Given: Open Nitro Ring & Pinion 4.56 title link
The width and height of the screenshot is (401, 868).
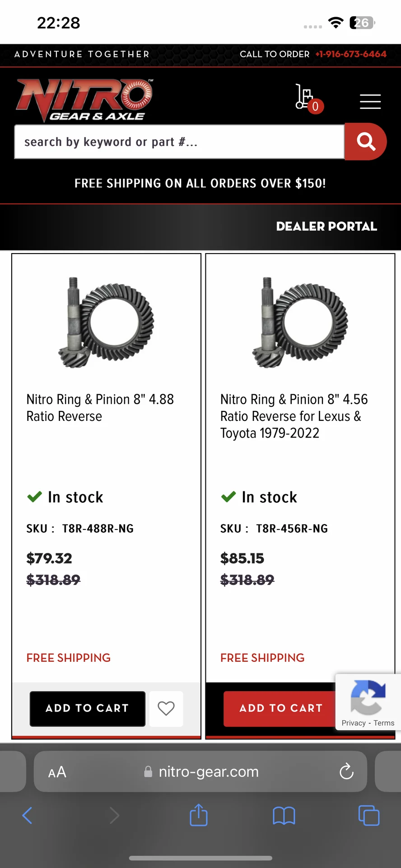Looking at the screenshot, I should pyautogui.click(x=294, y=416).
